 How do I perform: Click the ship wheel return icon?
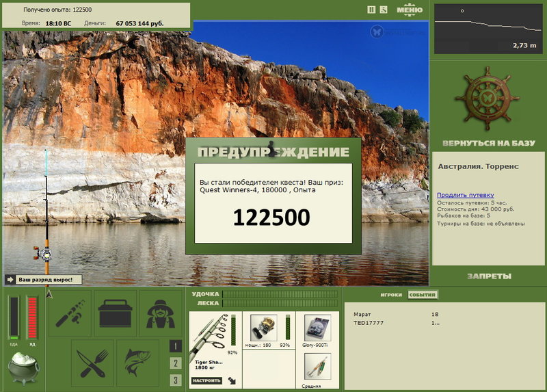[x=487, y=99]
